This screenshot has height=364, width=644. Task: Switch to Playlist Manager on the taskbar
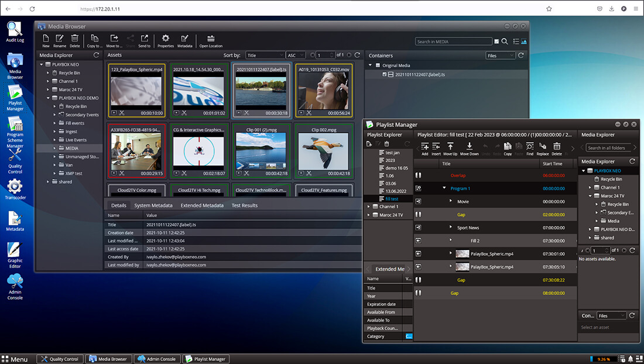(205, 359)
